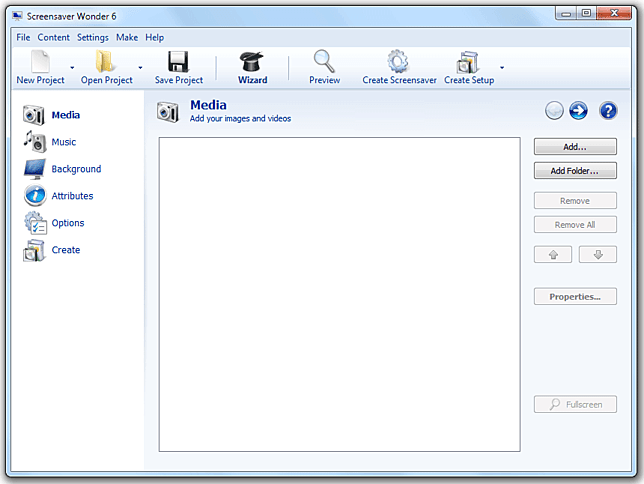The width and height of the screenshot is (644, 484).
Task: Click the New Project page icon
Action: [x=40, y=61]
